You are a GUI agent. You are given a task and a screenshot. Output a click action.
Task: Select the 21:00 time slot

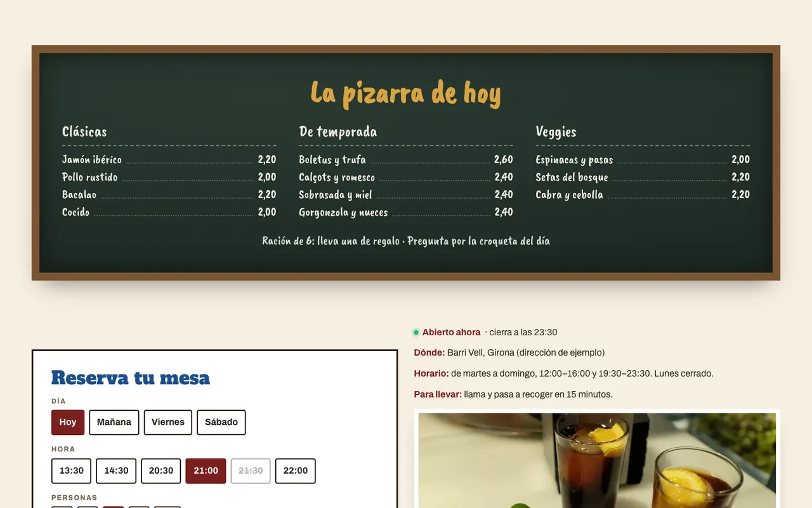click(x=206, y=471)
